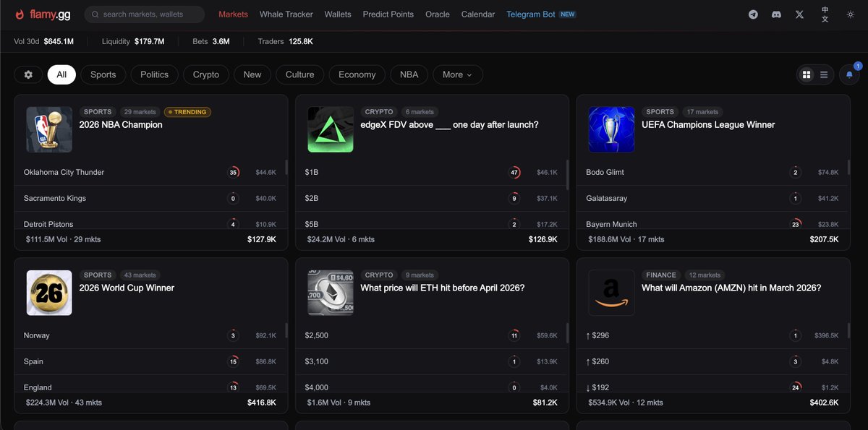Open the Calendar page
Screen dimensions: 868x430
click(478, 14)
